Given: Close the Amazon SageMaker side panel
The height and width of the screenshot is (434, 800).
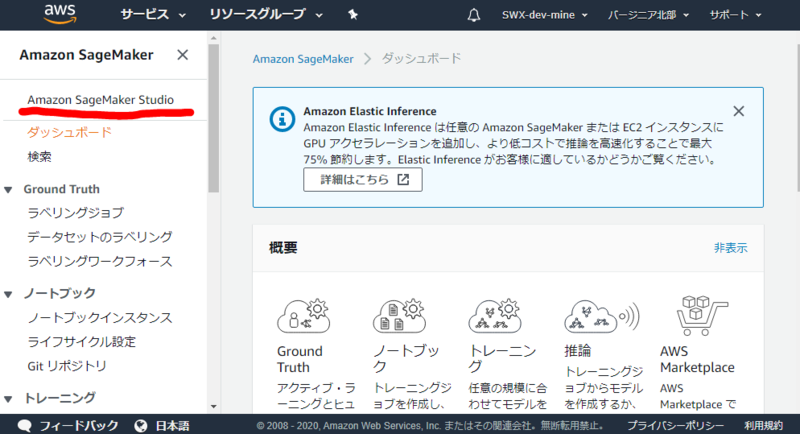Looking at the screenshot, I should pyautogui.click(x=183, y=55).
